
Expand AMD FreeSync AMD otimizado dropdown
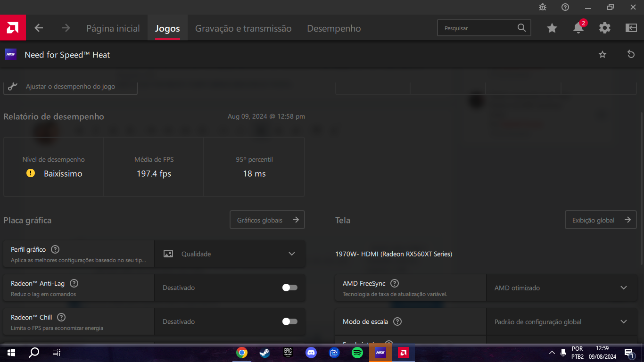pyautogui.click(x=561, y=288)
